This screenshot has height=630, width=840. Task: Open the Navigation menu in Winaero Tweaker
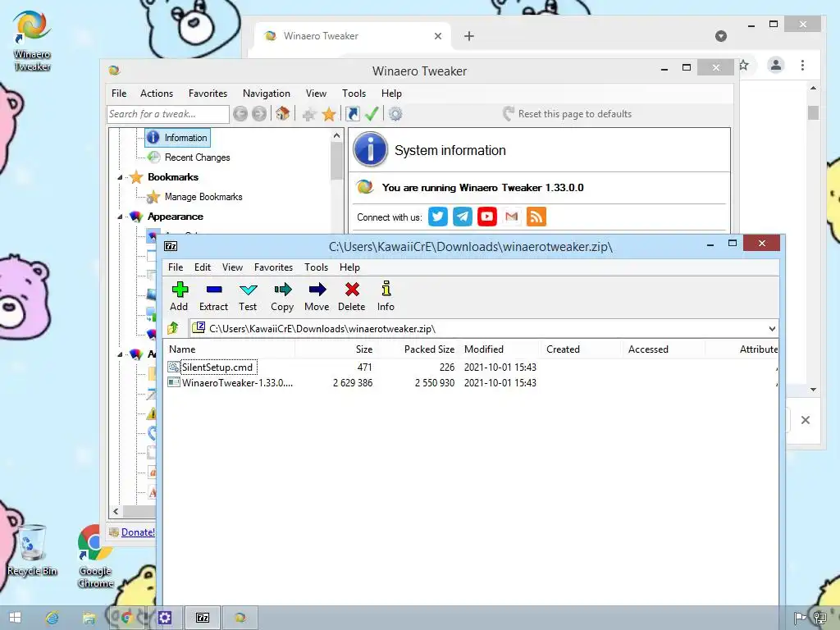point(267,94)
